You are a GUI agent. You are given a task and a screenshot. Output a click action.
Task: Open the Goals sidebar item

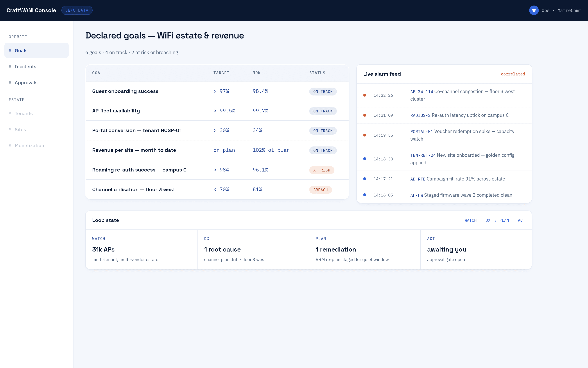click(x=36, y=50)
